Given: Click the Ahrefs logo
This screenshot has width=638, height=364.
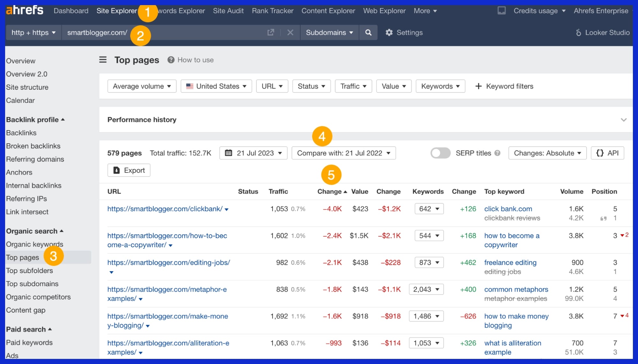Looking at the screenshot, I should pos(25,10).
